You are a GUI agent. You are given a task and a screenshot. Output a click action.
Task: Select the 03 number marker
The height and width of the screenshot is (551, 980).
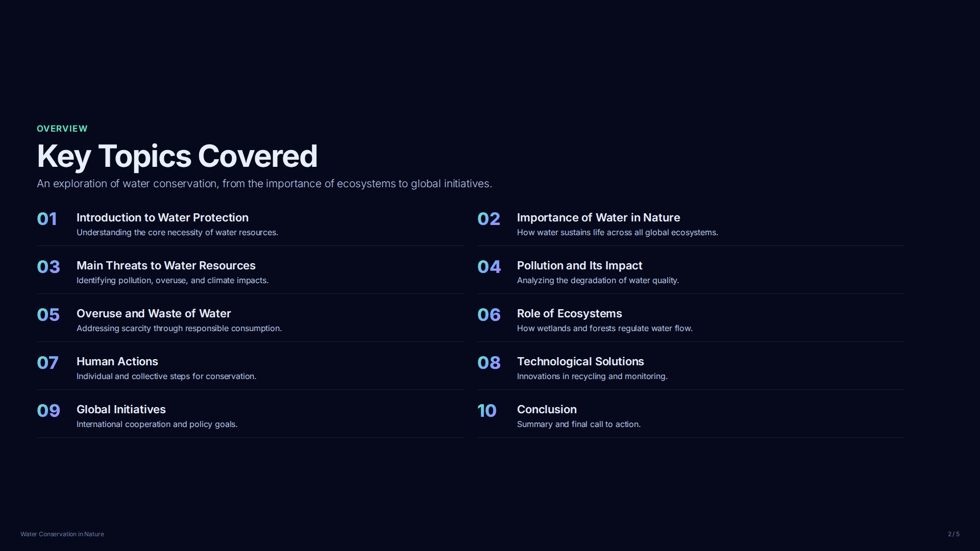click(48, 267)
